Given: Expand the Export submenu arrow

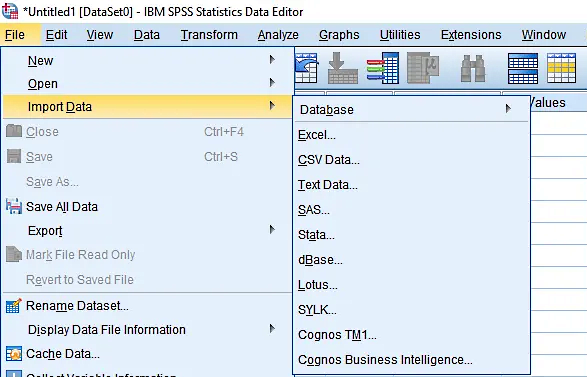Looking at the screenshot, I should click(272, 229).
